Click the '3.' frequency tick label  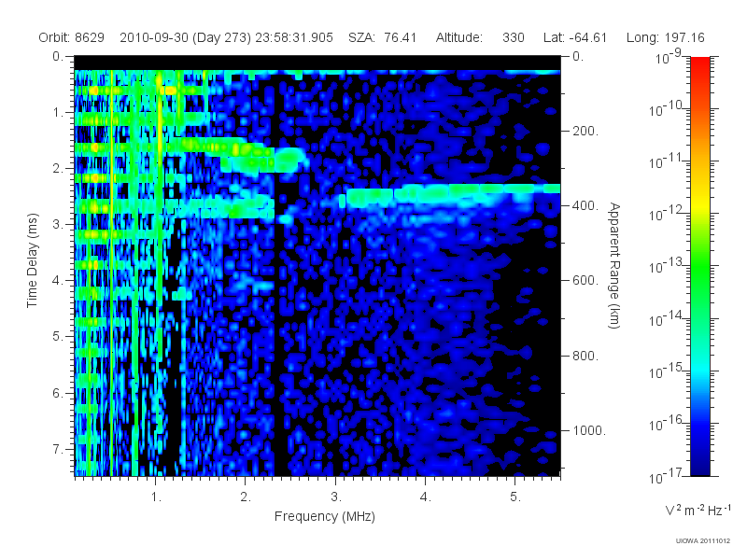pyautogui.click(x=336, y=497)
